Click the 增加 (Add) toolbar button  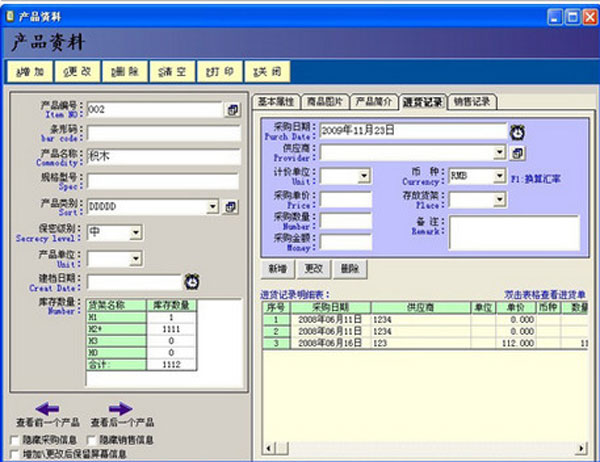[31, 72]
